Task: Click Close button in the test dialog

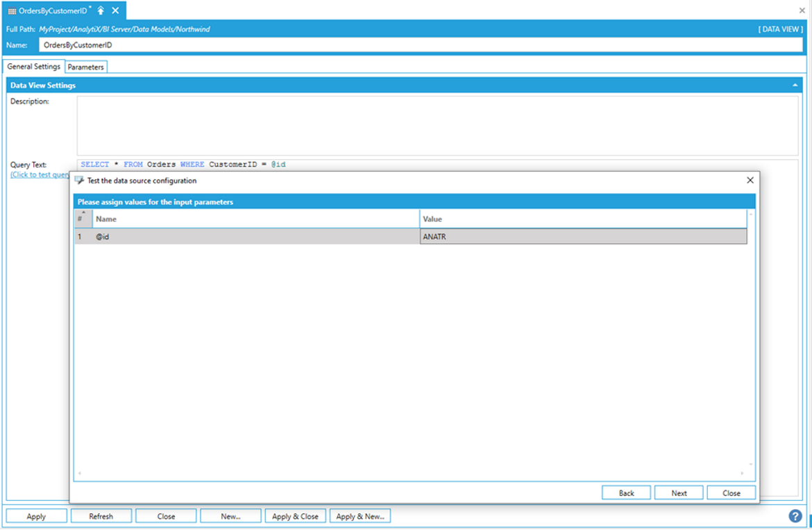Action: (731, 493)
